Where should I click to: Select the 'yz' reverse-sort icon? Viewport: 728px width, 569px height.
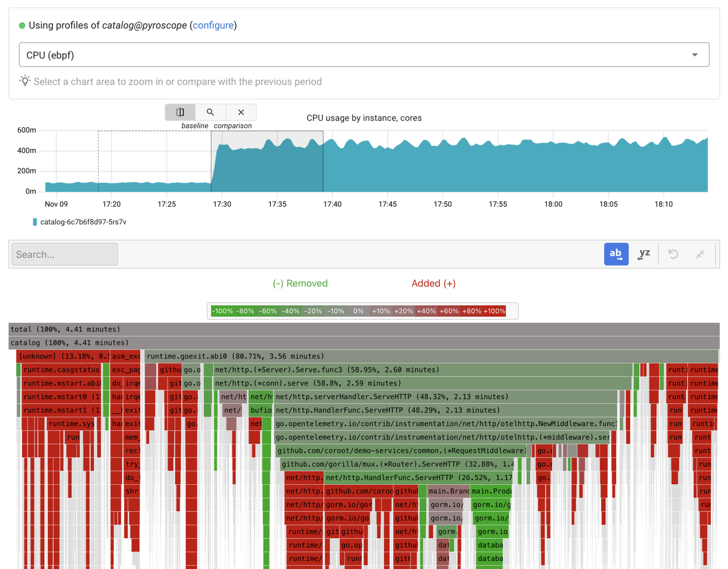coord(644,254)
